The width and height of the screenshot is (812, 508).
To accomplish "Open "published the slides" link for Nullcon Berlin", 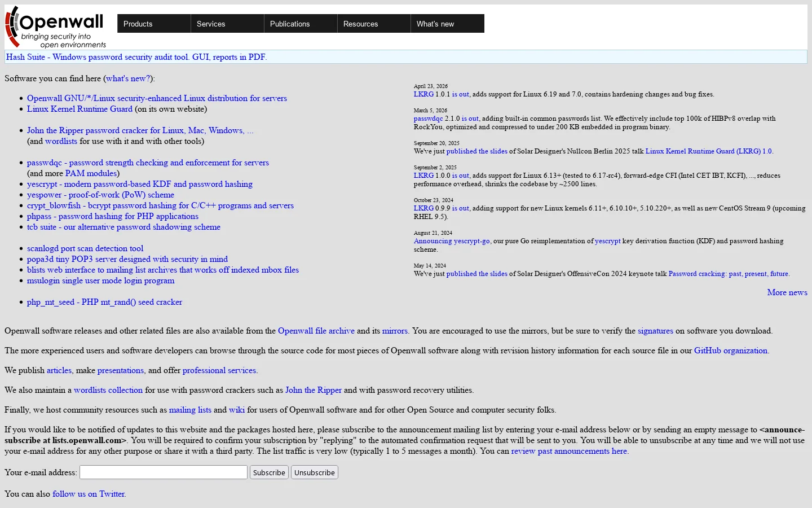I will 476,151.
